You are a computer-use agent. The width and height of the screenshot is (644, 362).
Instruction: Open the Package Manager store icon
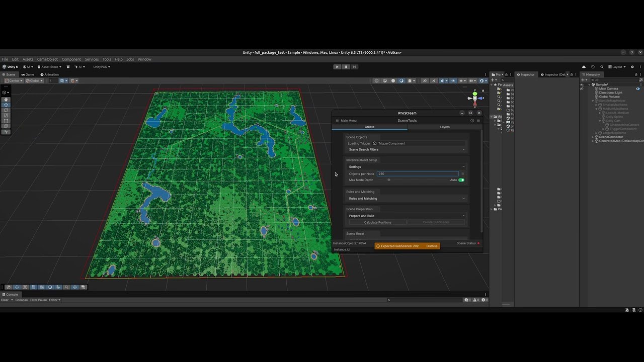[x=68, y=67]
